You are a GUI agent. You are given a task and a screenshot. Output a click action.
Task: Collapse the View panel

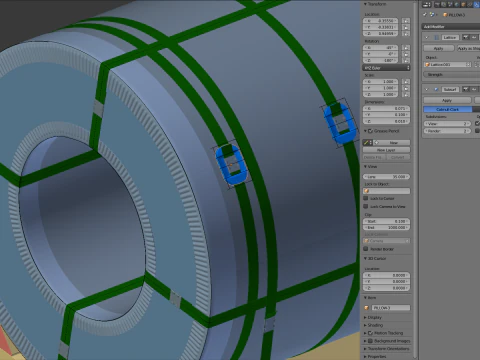[x=366, y=166]
